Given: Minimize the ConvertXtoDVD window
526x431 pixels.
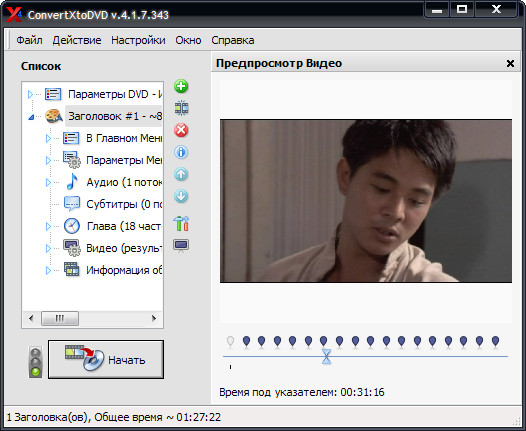Looking at the screenshot, I should [437, 9].
